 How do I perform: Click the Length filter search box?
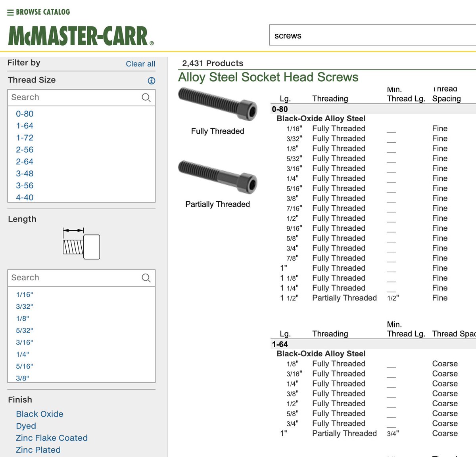[x=71, y=278]
